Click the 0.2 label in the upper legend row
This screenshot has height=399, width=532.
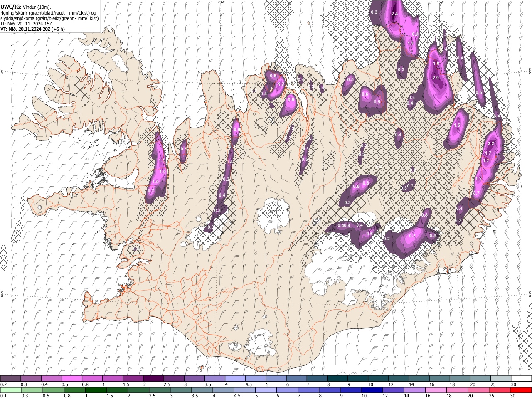4,384
